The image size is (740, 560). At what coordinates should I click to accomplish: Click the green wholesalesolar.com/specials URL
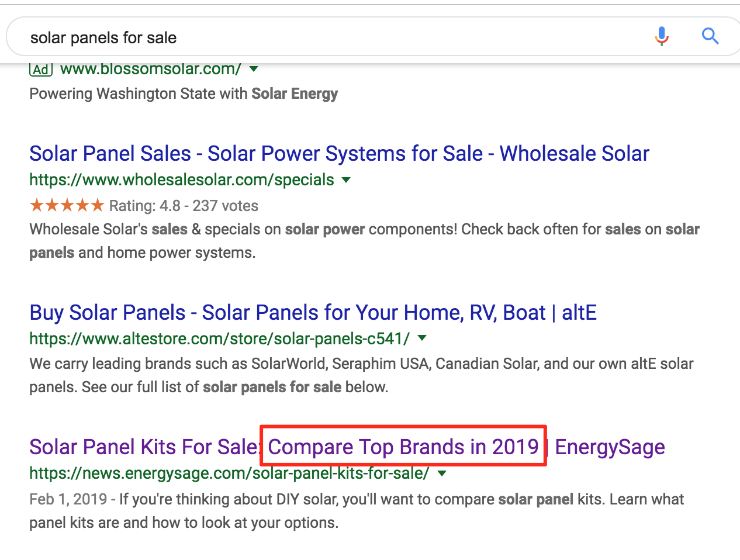pos(181,180)
